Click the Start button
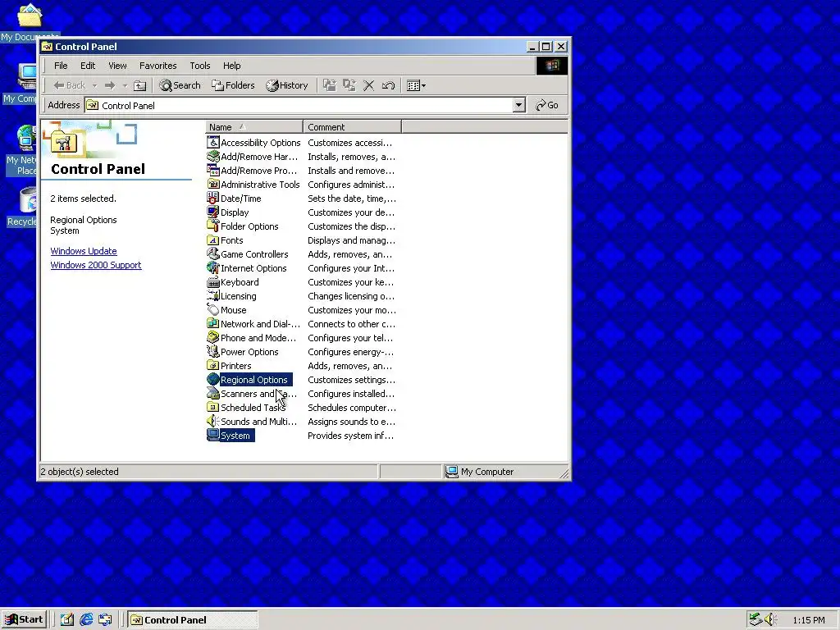This screenshot has width=840, height=630. (x=24, y=620)
